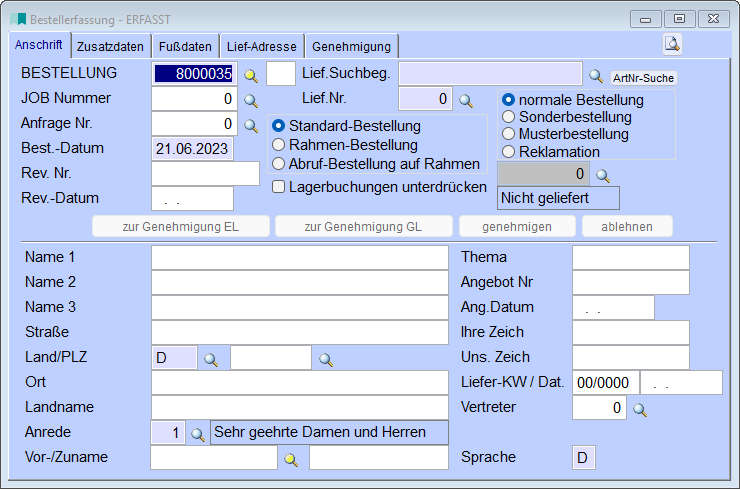Open contact lookup beside Vor-/Zuname

[291, 459]
